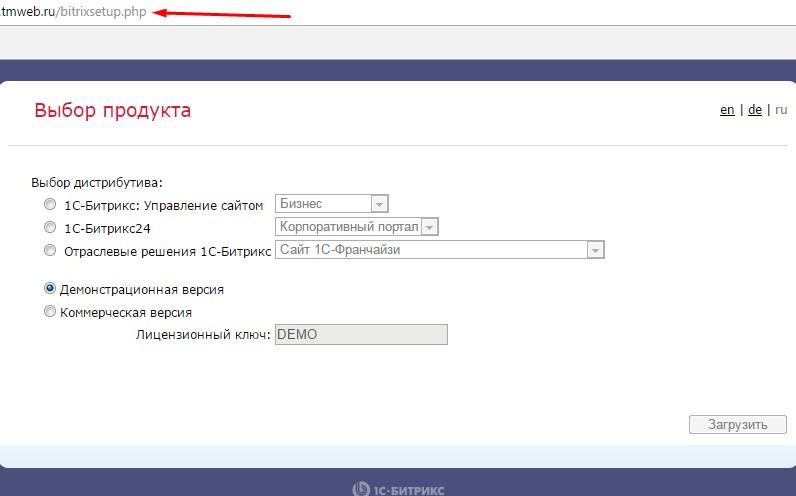Click the 1С-Битрикс logo in footer
This screenshot has width=796, height=496.
pos(399,489)
